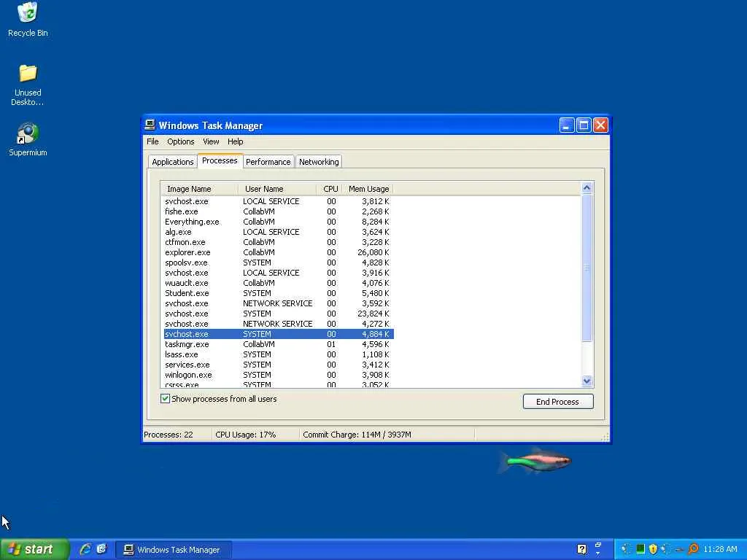This screenshot has width=747, height=560.
Task: Select the services.exe process row
Action: (279, 365)
